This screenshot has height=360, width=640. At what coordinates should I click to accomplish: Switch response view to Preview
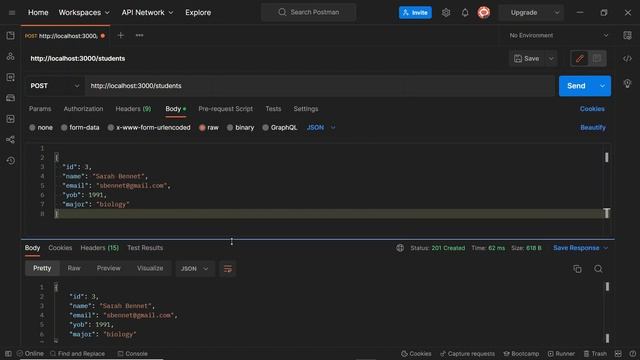pyautogui.click(x=109, y=269)
